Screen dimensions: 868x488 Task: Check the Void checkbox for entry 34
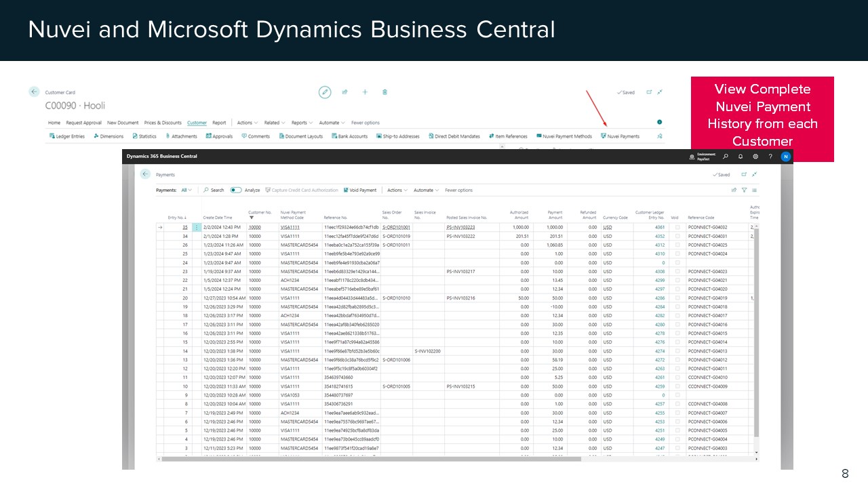coord(675,237)
